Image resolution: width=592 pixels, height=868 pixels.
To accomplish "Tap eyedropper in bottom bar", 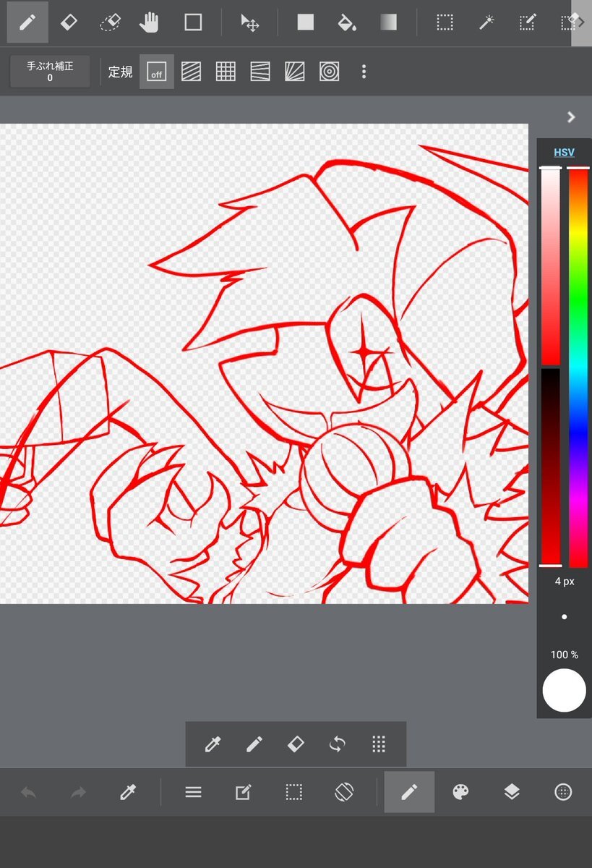I will (128, 793).
